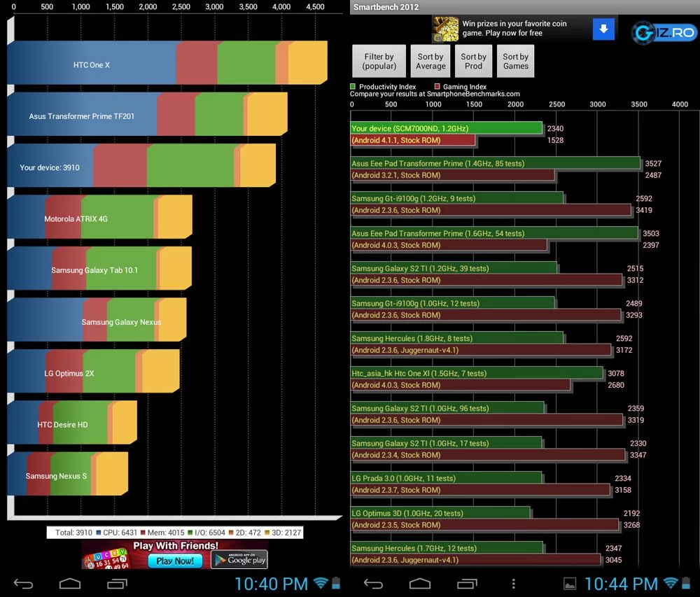Tap the Wi-Fi icon next to 10:44 PM
700x597 pixels.
click(671, 583)
